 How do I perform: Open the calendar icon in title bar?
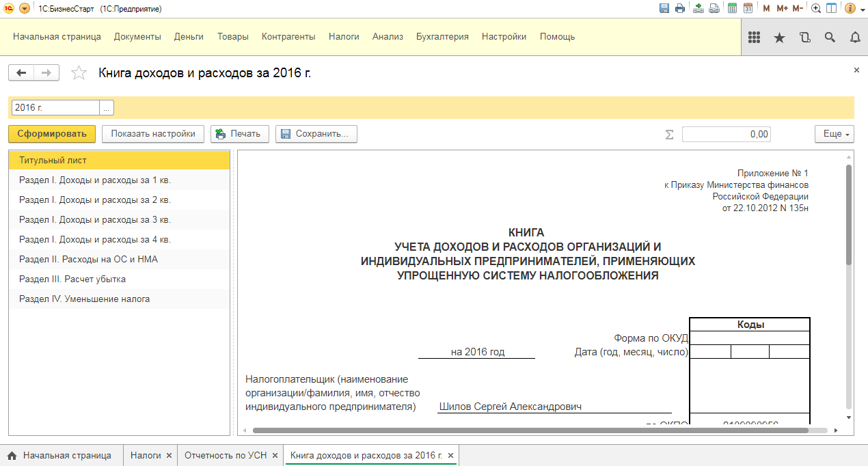tap(748, 8)
